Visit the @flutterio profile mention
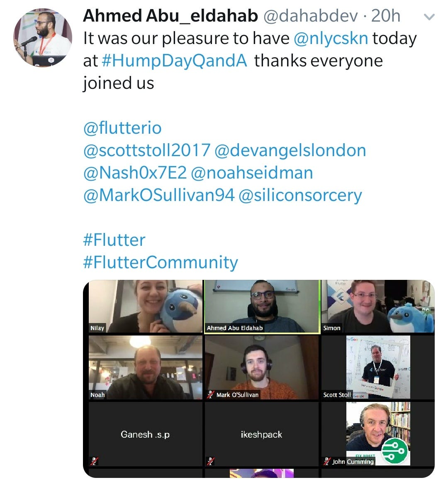448x480 pixels. (x=122, y=128)
